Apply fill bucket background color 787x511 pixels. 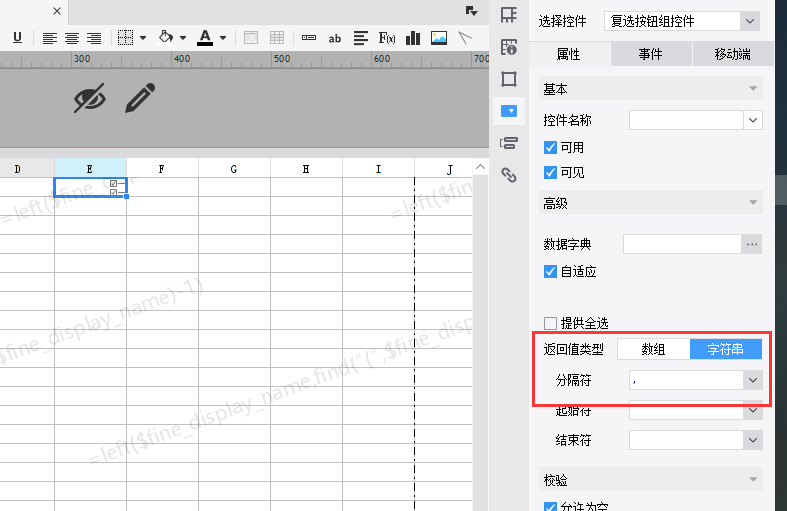[x=166, y=37]
